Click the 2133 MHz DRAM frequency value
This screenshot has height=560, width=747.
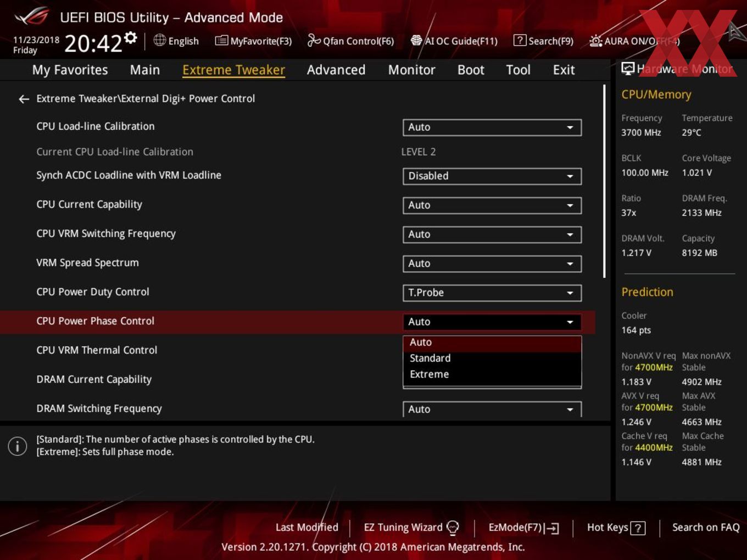(701, 212)
